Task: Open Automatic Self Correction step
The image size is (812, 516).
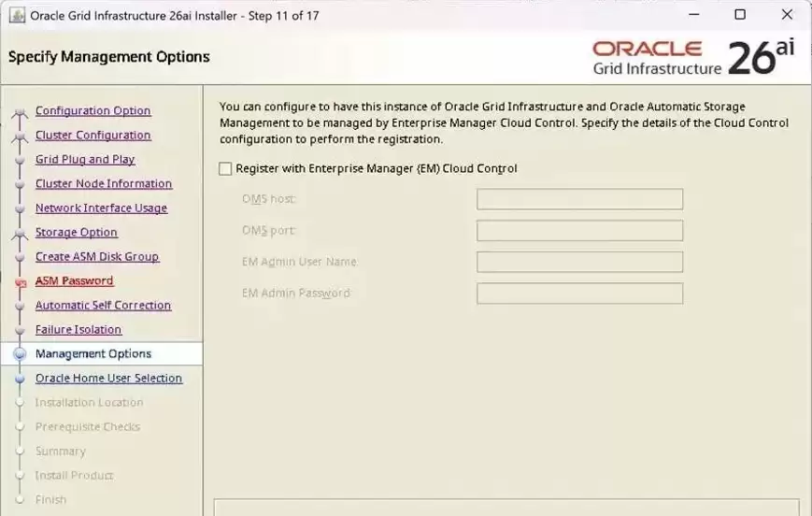Action: tap(103, 305)
